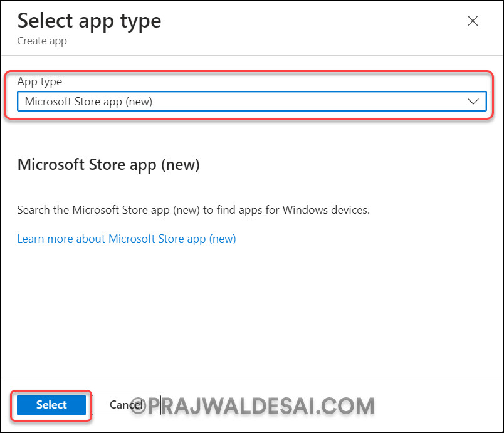Image resolution: width=504 pixels, height=433 pixels.
Task: Click the Microsoft Store app (new) heading
Action: click(x=108, y=165)
